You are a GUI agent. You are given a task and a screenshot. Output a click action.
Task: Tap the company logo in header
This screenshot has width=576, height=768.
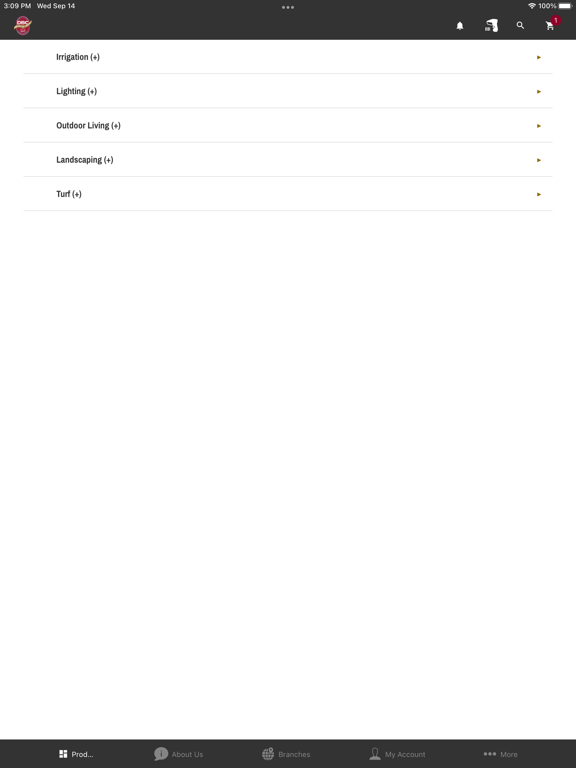pos(23,25)
